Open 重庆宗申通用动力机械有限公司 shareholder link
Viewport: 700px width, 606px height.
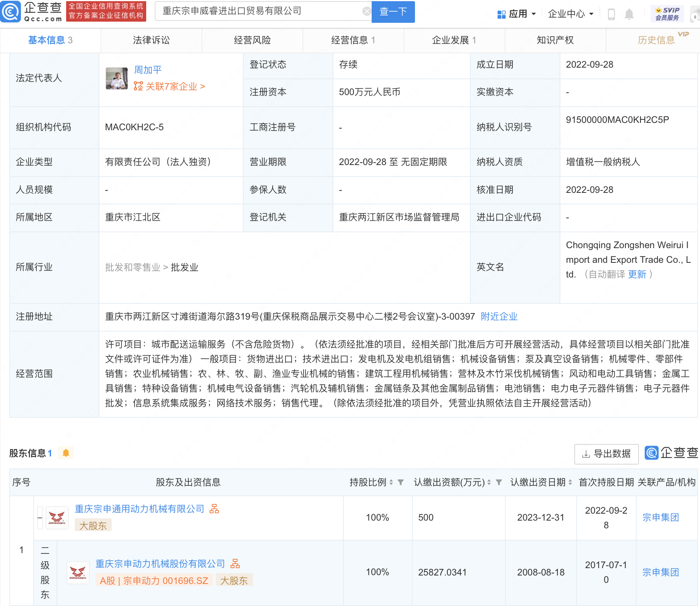point(139,509)
